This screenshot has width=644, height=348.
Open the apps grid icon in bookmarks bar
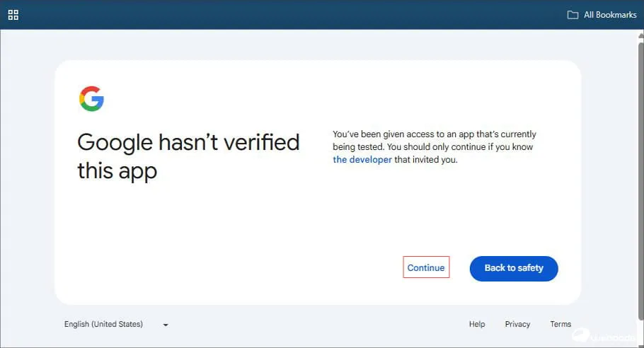pyautogui.click(x=13, y=15)
